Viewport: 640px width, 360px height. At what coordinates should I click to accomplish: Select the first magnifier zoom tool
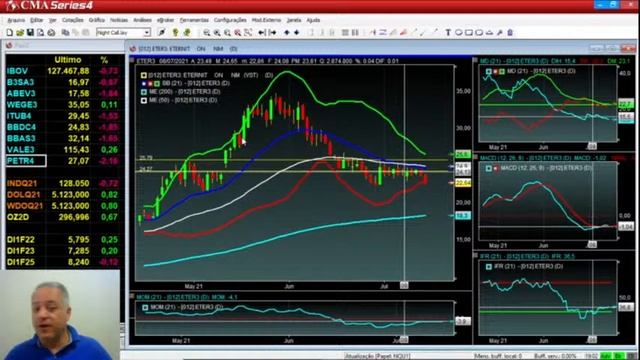click(x=207, y=33)
